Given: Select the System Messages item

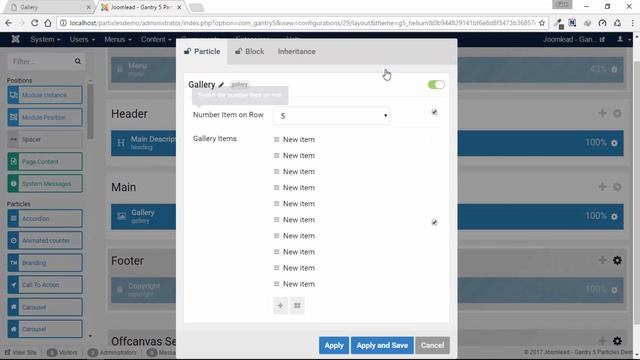Looking at the screenshot, I should click(45, 184).
